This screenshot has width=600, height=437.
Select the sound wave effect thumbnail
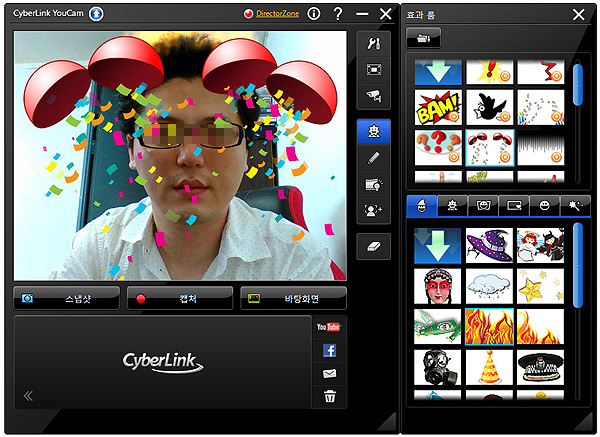pyautogui.click(x=541, y=148)
